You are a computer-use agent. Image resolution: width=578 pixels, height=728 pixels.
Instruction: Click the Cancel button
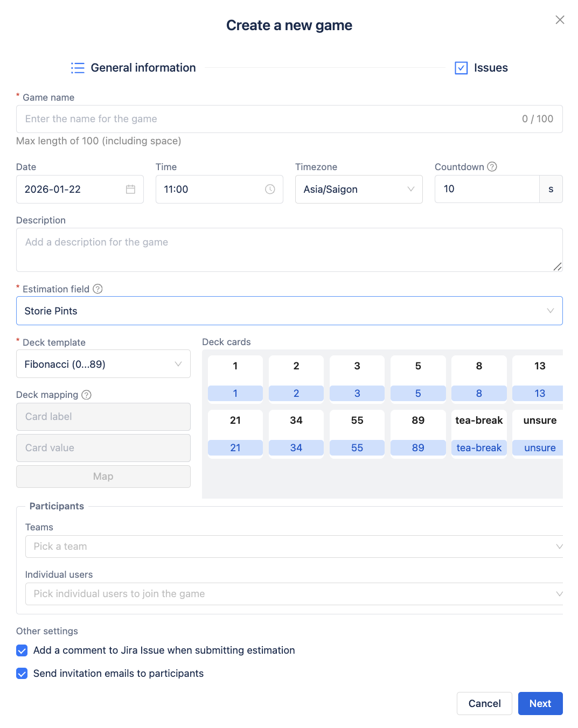[x=484, y=703]
